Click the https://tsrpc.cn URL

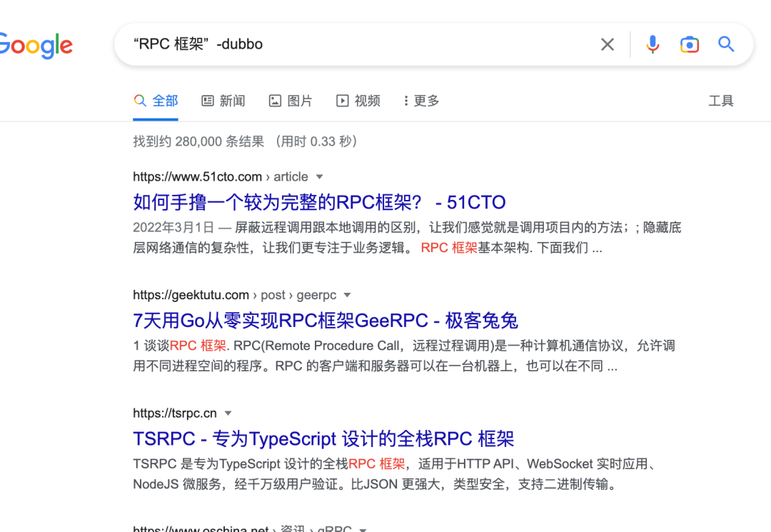point(175,413)
